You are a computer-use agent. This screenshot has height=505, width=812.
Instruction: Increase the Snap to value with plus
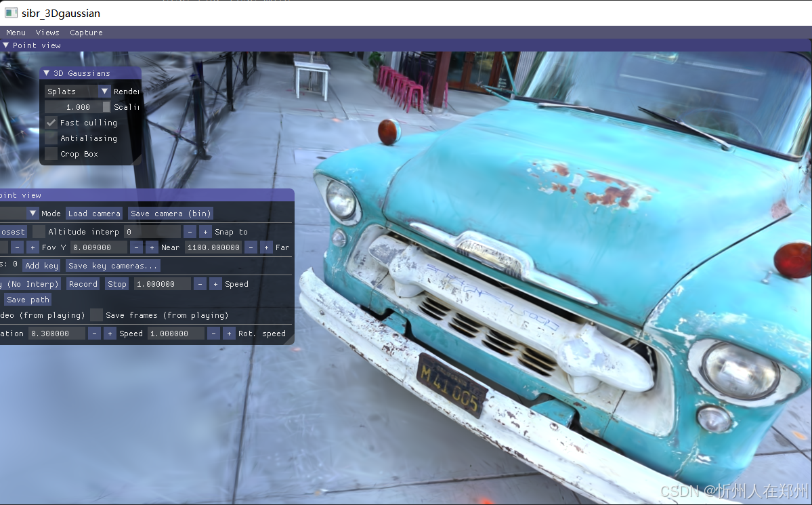pyautogui.click(x=206, y=231)
